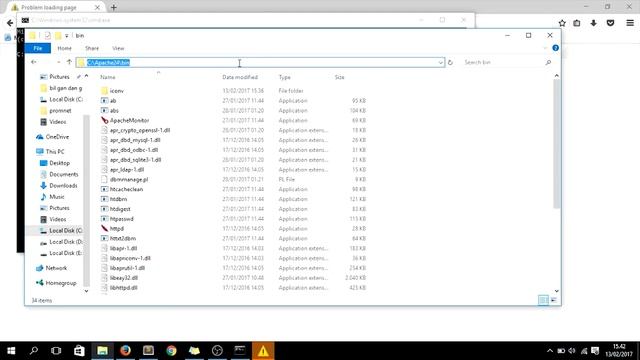Open volume control in system tray
Image resolution: width=640 pixels, height=360 pixels.
[572, 351]
